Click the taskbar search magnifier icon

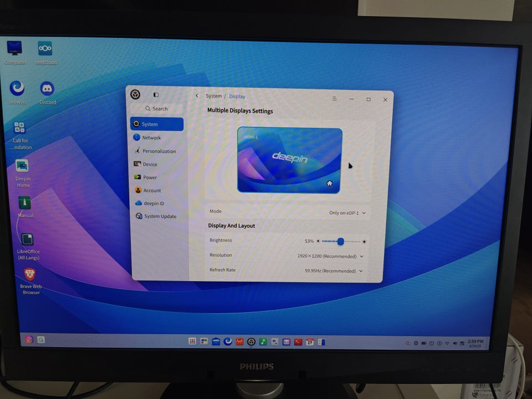pyautogui.click(x=41, y=340)
